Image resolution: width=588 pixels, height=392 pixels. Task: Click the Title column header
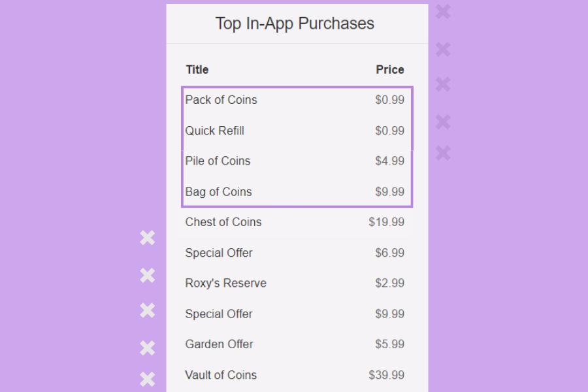tap(197, 69)
